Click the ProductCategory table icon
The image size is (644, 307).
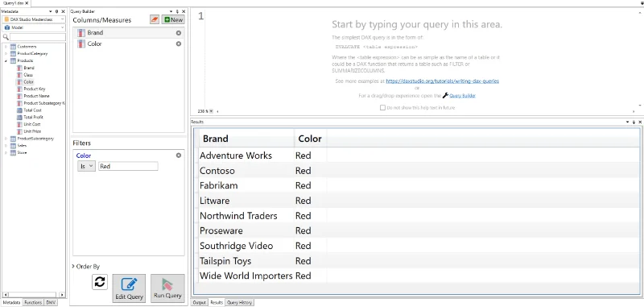(13, 54)
